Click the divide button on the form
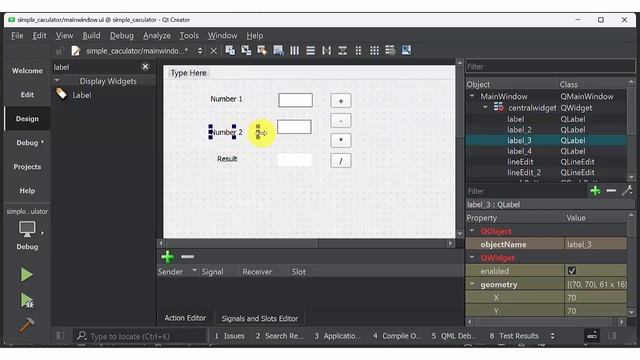The height and width of the screenshot is (360, 640). [341, 160]
